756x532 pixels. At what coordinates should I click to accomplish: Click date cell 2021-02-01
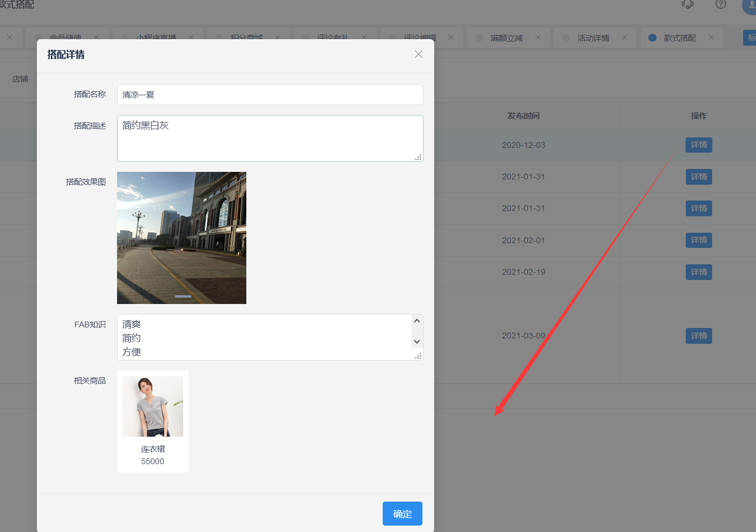click(523, 240)
